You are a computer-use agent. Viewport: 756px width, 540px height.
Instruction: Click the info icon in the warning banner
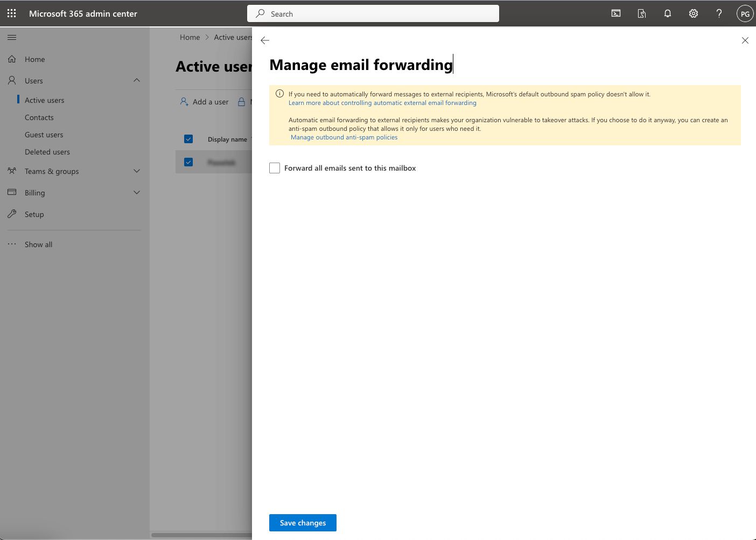pyautogui.click(x=279, y=94)
